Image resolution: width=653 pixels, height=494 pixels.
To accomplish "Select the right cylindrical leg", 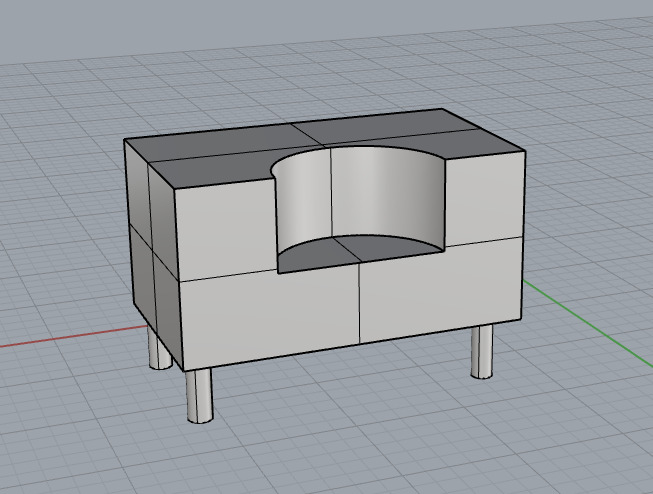I will pos(481,352).
